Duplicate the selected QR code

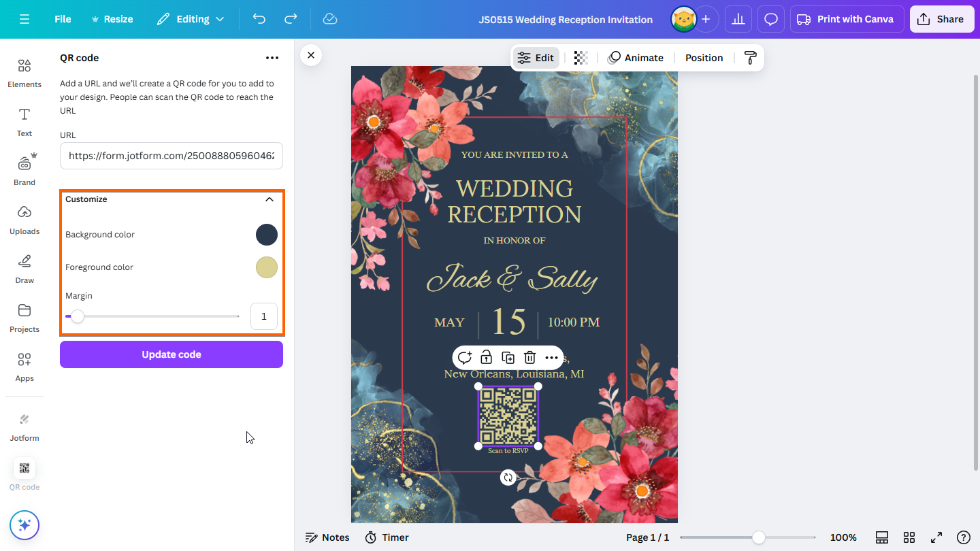508,357
